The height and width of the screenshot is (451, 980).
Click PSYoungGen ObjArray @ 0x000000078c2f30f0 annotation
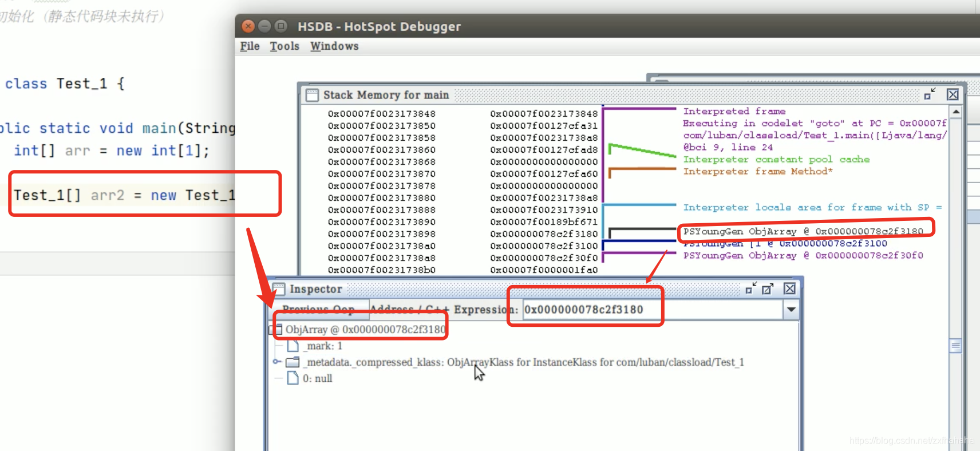[x=803, y=255]
